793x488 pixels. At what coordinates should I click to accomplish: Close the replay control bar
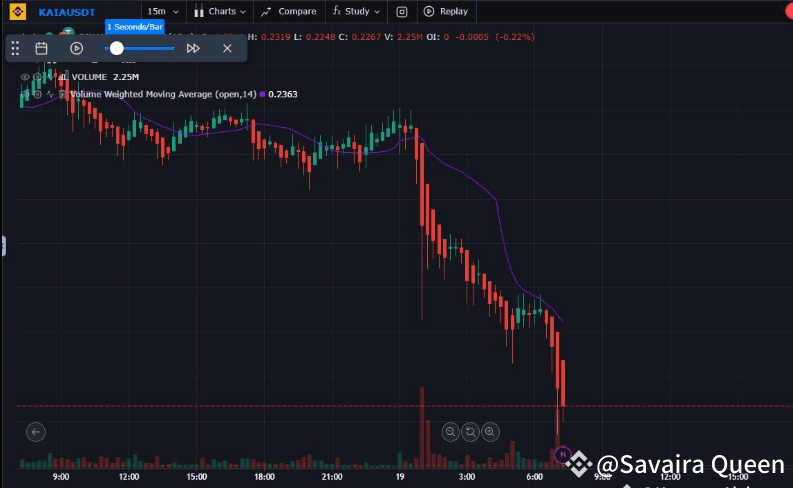[x=227, y=48]
